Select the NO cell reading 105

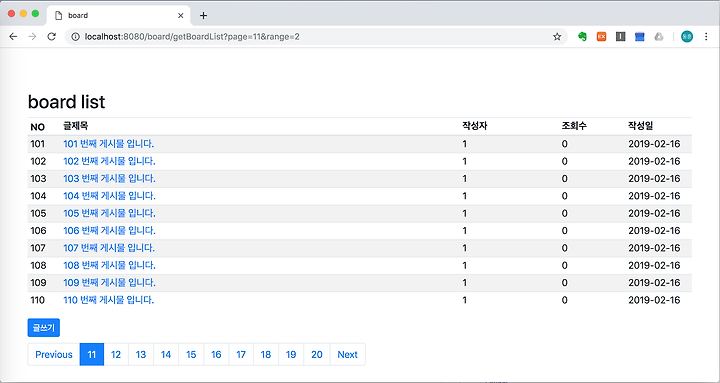point(38,214)
